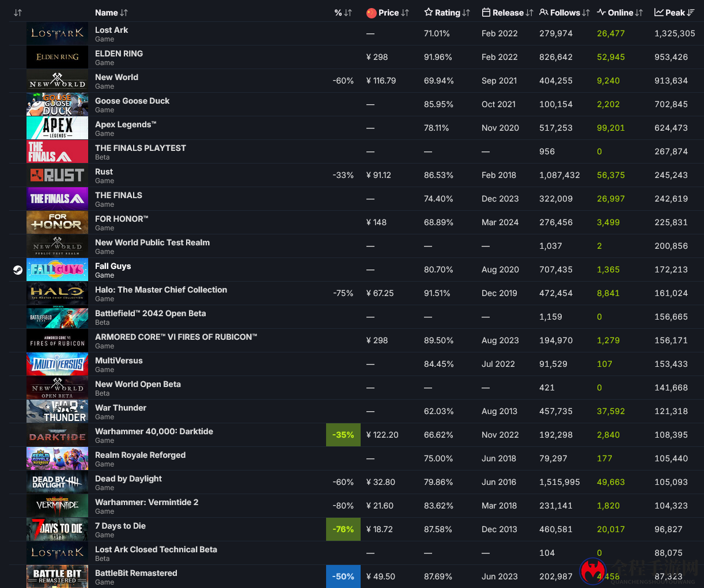This screenshot has width=704, height=588.
Task: Open THE FINALS PLAYTEST red thumbnail
Action: (57, 151)
